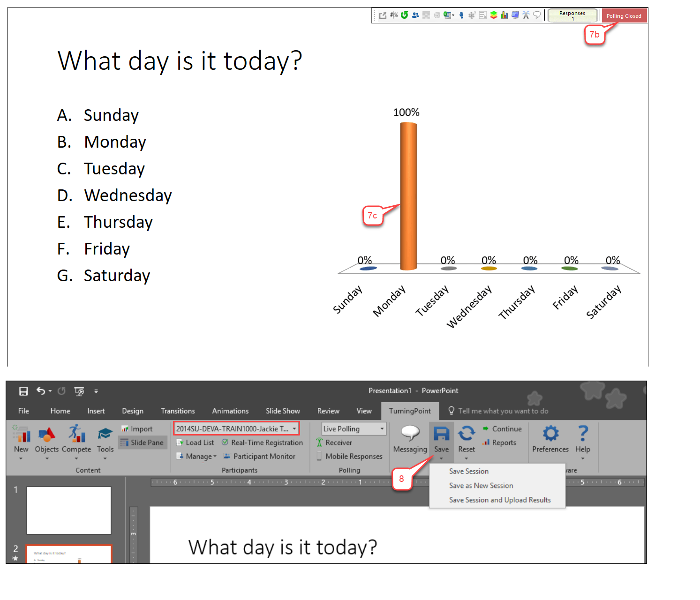The height and width of the screenshot is (600, 700).
Task: Open TurningPoint Help
Action: pyautogui.click(x=582, y=436)
